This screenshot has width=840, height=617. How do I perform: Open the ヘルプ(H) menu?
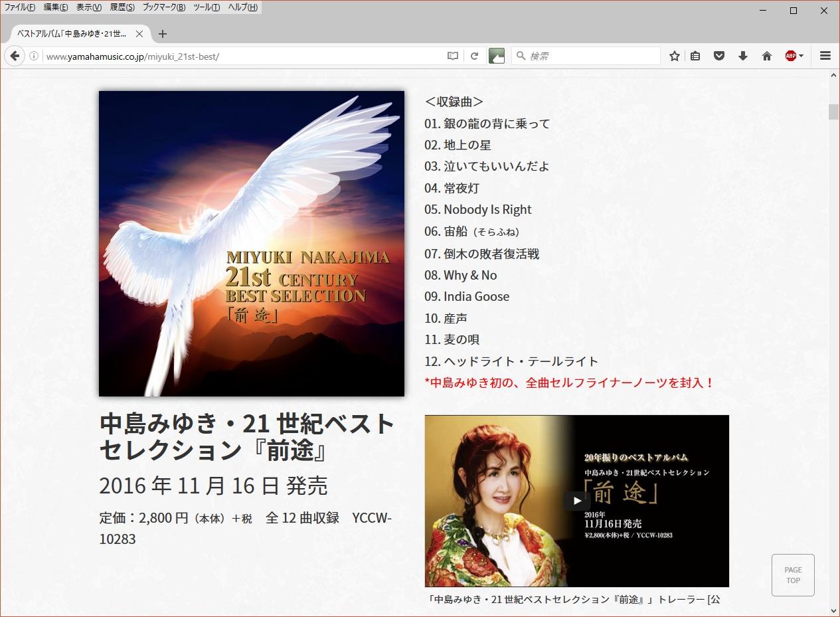click(x=243, y=7)
